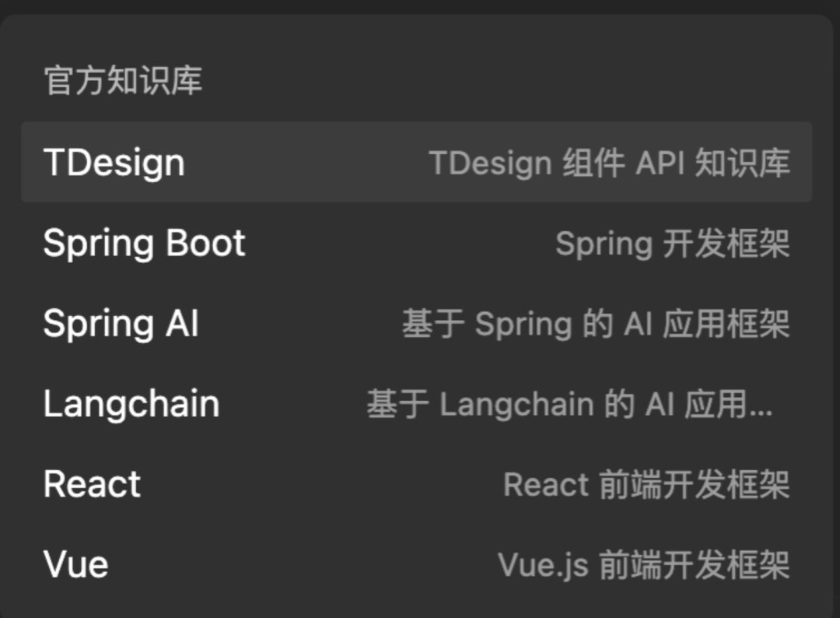Click the 'Vue.js 前端开发框架' description
This screenshot has width=840, height=618.
click(644, 565)
